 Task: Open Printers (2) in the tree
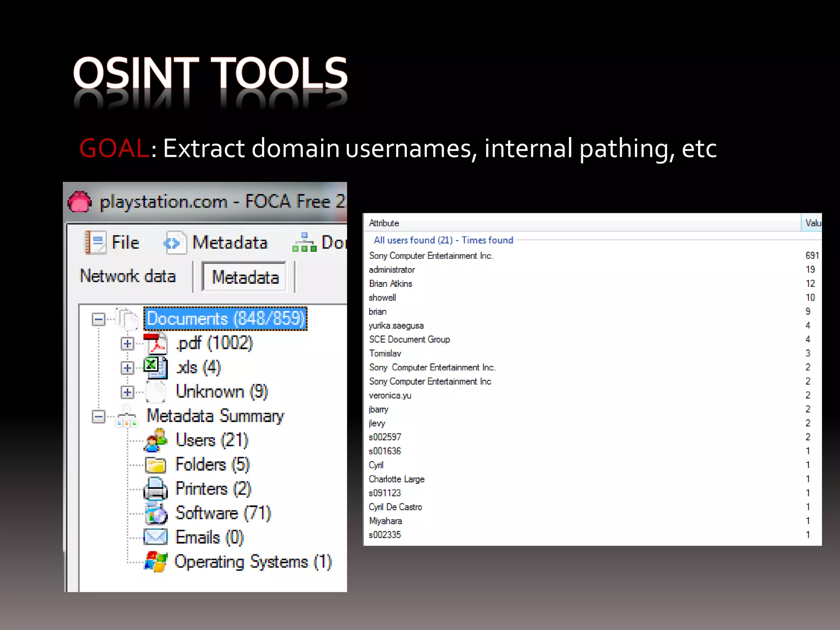213,489
